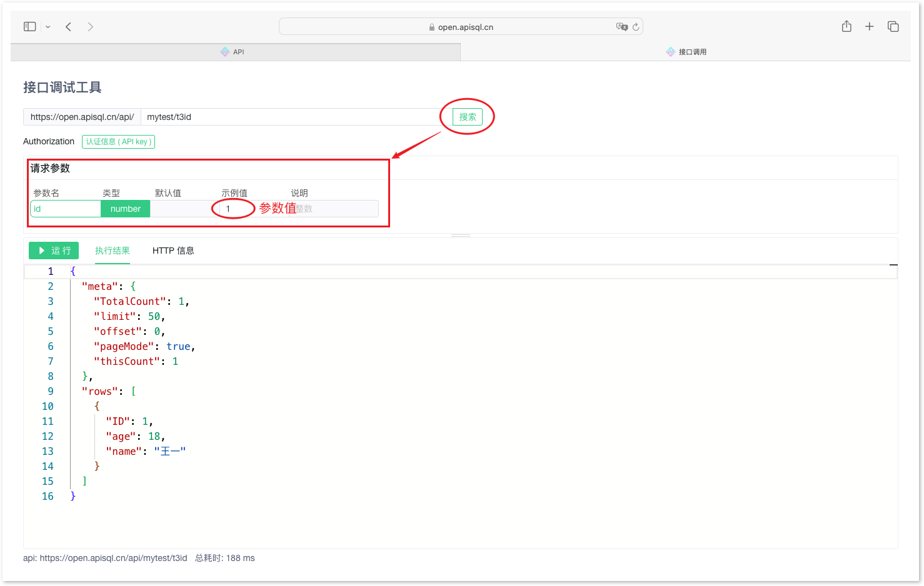The width and height of the screenshot is (924, 586).
Task: Click the api URL status text at bottom
Action: click(x=105, y=558)
